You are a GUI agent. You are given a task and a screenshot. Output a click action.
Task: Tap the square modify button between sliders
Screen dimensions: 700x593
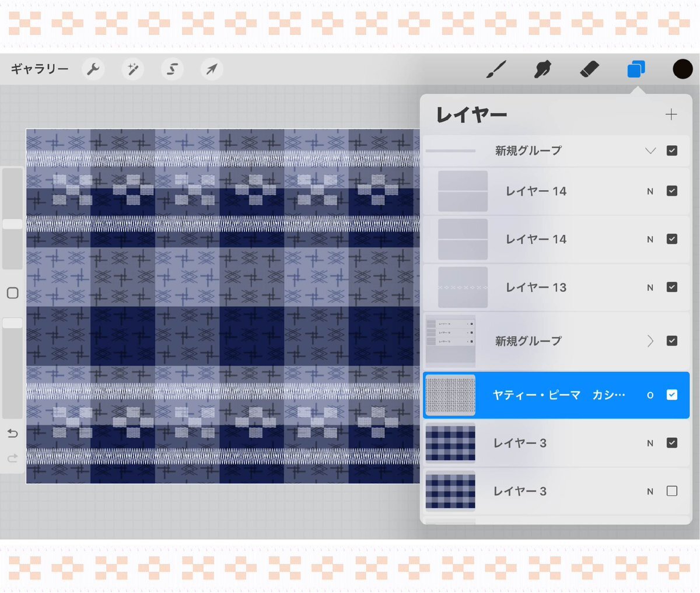click(12, 293)
